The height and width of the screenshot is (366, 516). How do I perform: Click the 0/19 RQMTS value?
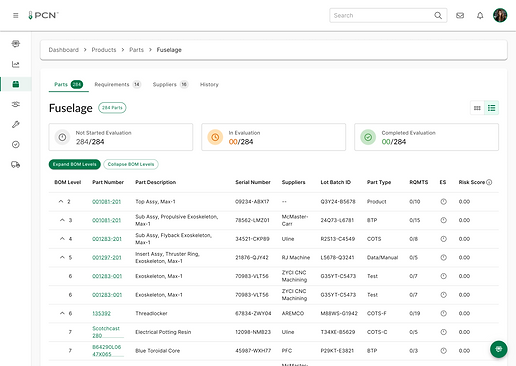click(414, 314)
